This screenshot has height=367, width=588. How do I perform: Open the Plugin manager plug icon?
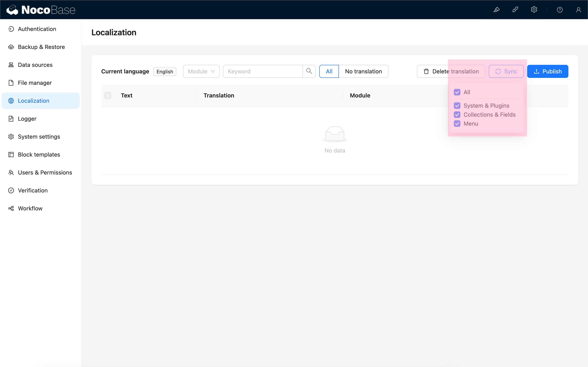pyautogui.click(x=515, y=10)
